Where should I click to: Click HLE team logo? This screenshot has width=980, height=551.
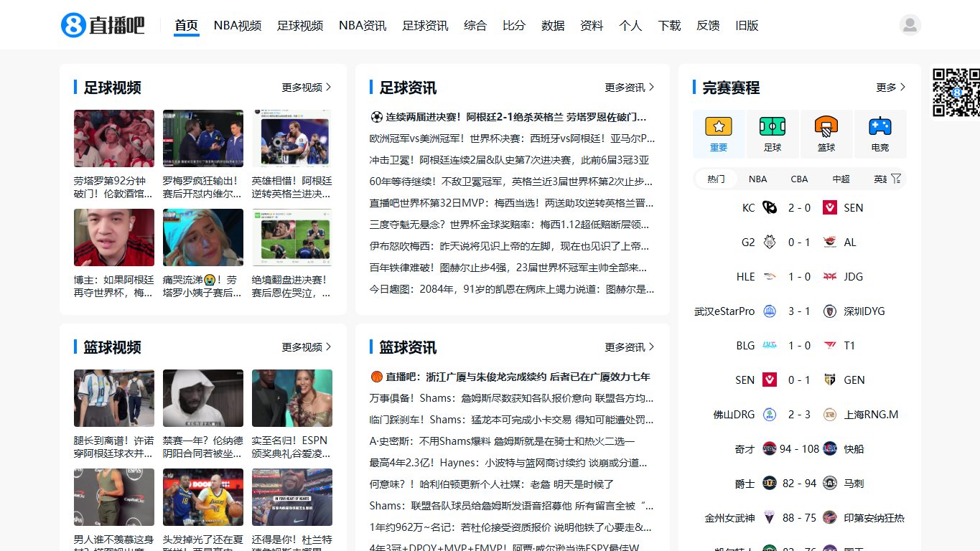(770, 276)
